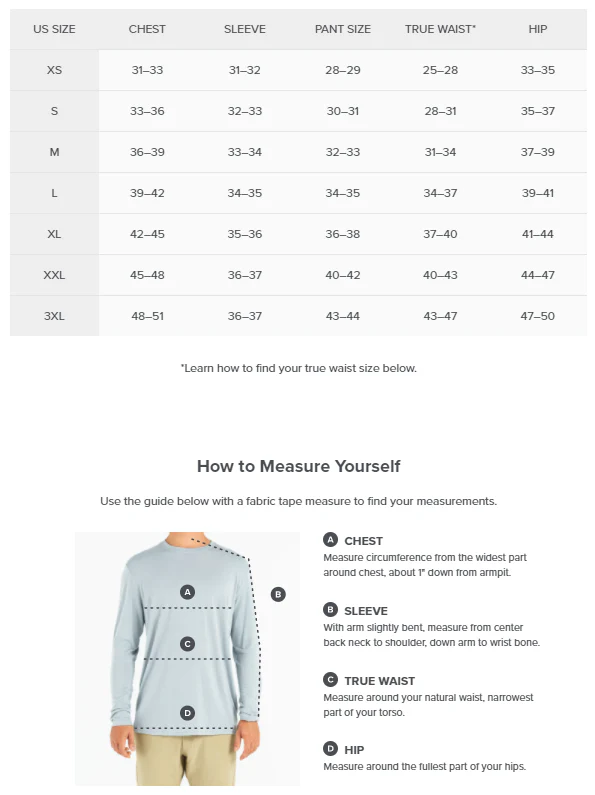The width and height of the screenshot is (595, 795).
Task: Select the A icon next to CHEST heading
Action: [x=330, y=539]
